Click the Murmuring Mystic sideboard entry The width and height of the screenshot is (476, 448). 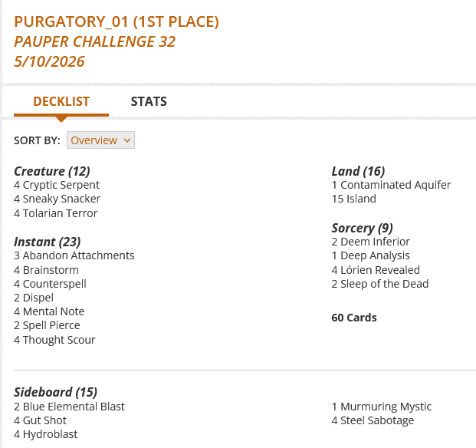point(386,407)
